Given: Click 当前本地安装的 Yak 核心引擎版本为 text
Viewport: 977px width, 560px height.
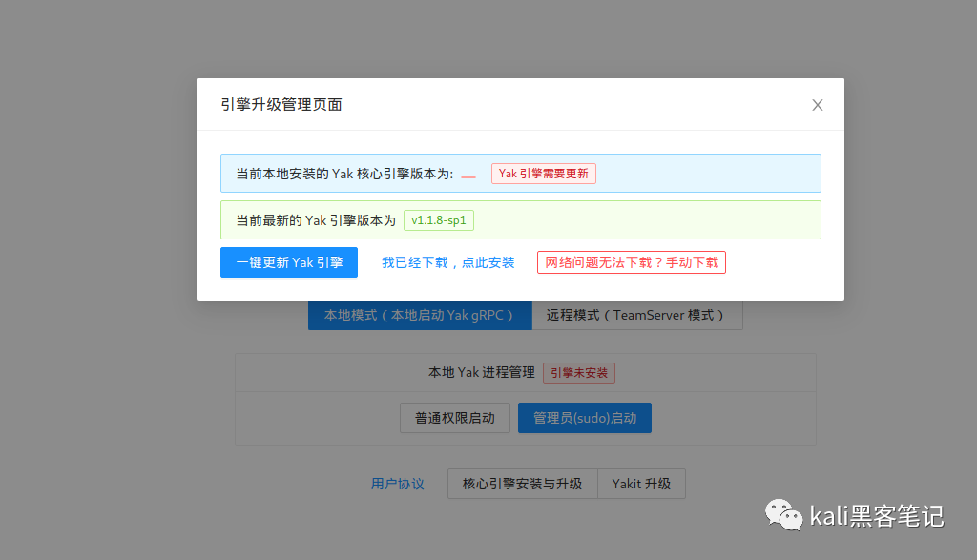Looking at the screenshot, I should point(344,174).
